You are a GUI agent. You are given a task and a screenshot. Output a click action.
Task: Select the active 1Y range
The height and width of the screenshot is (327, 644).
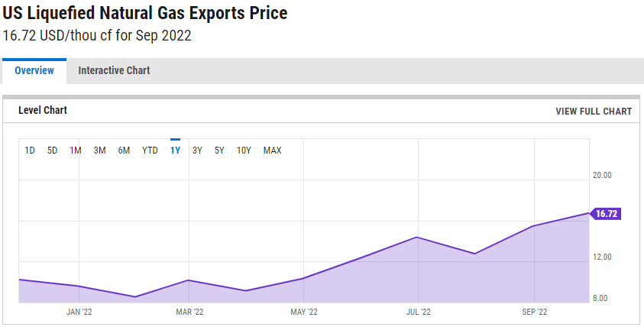[x=176, y=151]
